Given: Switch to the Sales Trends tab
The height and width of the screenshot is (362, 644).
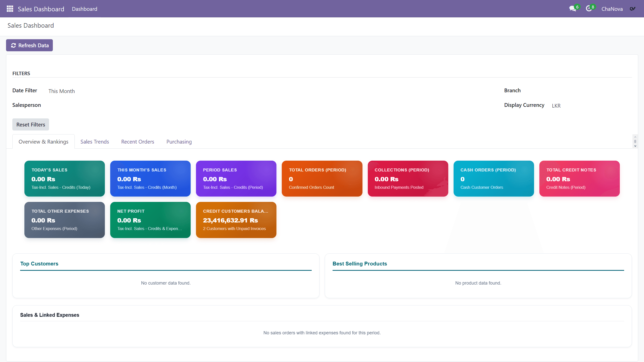Looking at the screenshot, I should [x=95, y=142].
